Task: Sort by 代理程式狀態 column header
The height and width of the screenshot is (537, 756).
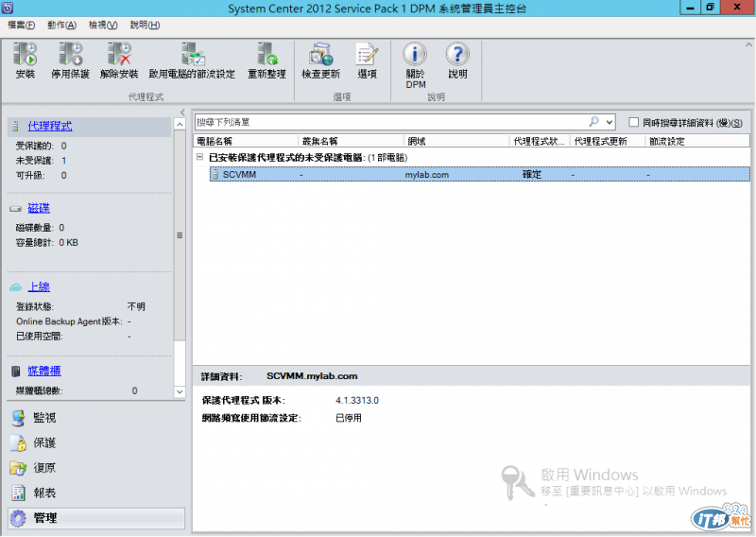Action: pyautogui.click(x=540, y=142)
